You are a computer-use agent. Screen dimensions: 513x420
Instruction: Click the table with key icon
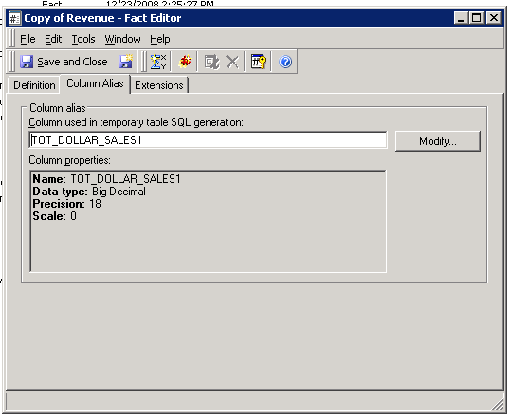pos(258,62)
